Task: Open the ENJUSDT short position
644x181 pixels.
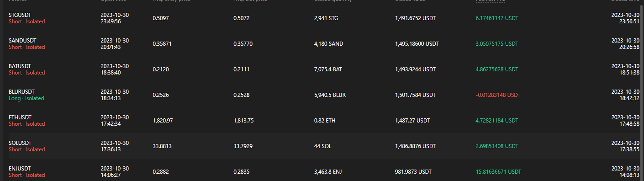Action: (x=322, y=172)
